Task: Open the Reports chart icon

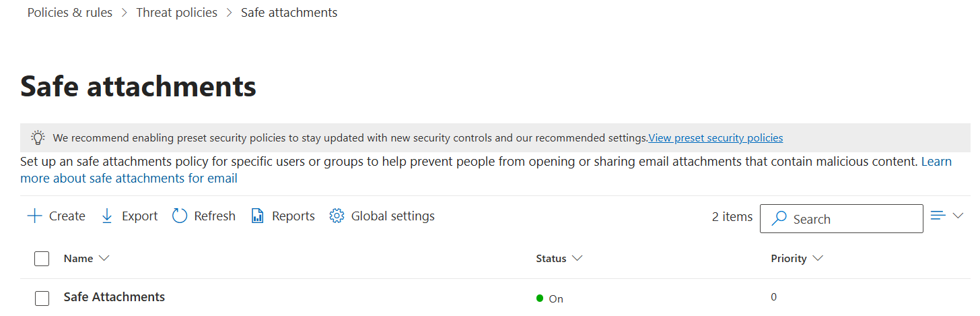Action: coord(257,216)
